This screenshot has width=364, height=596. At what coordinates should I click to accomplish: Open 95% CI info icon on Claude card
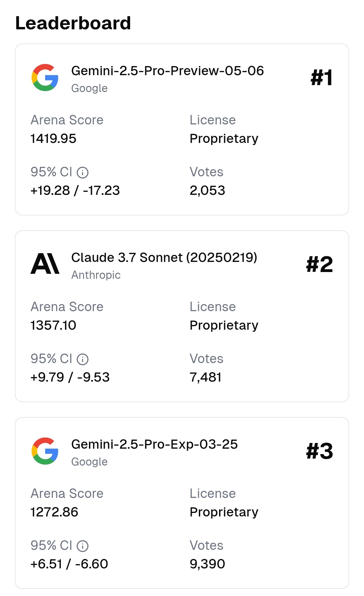pyautogui.click(x=83, y=359)
